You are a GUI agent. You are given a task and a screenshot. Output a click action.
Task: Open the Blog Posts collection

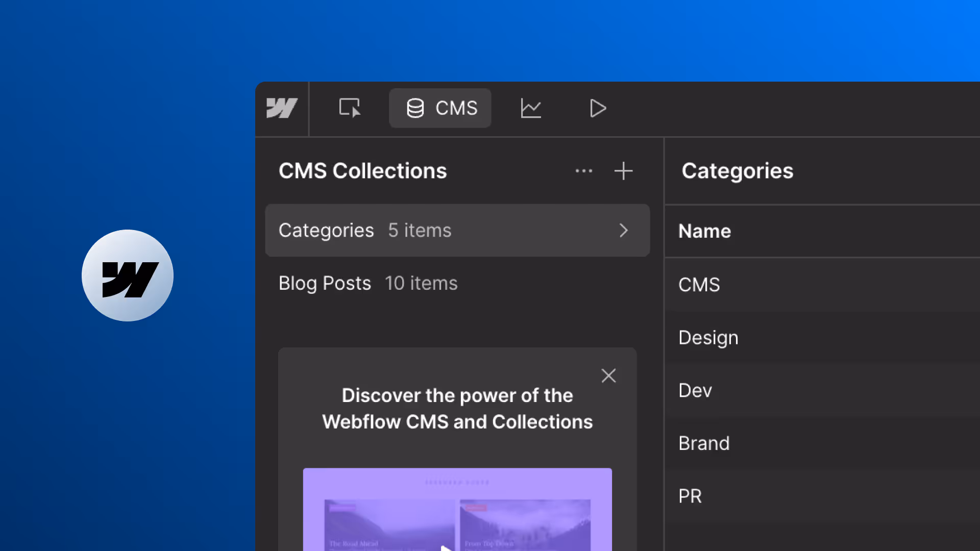[x=367, y=284]
